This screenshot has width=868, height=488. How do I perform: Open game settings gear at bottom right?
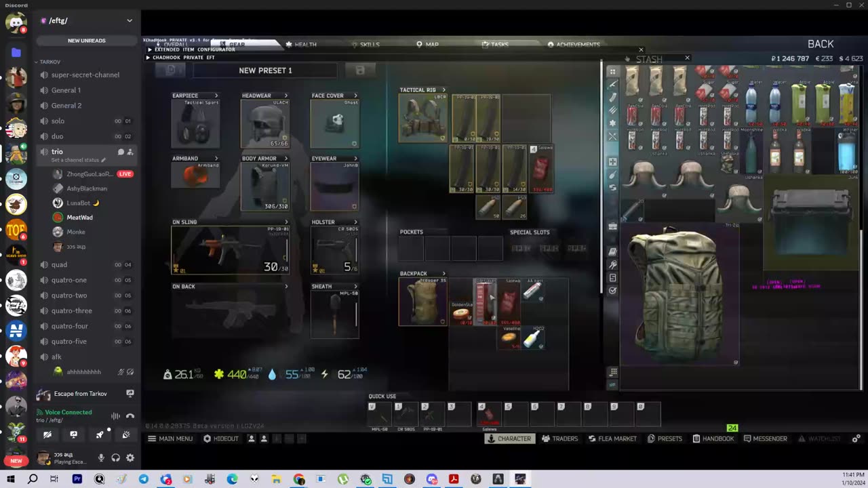point(856,439)
